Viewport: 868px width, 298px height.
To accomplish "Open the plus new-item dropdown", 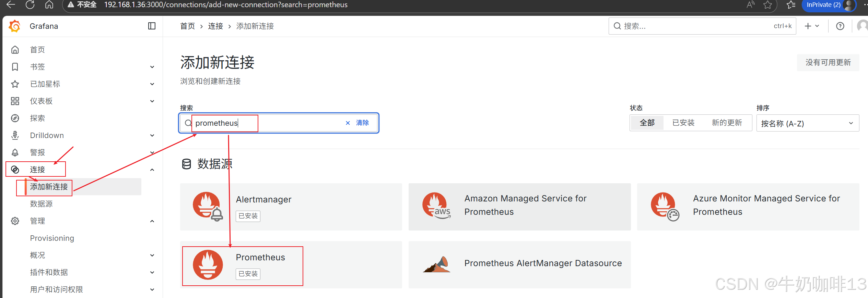I will pyautogui.click(x=812, y=26).
